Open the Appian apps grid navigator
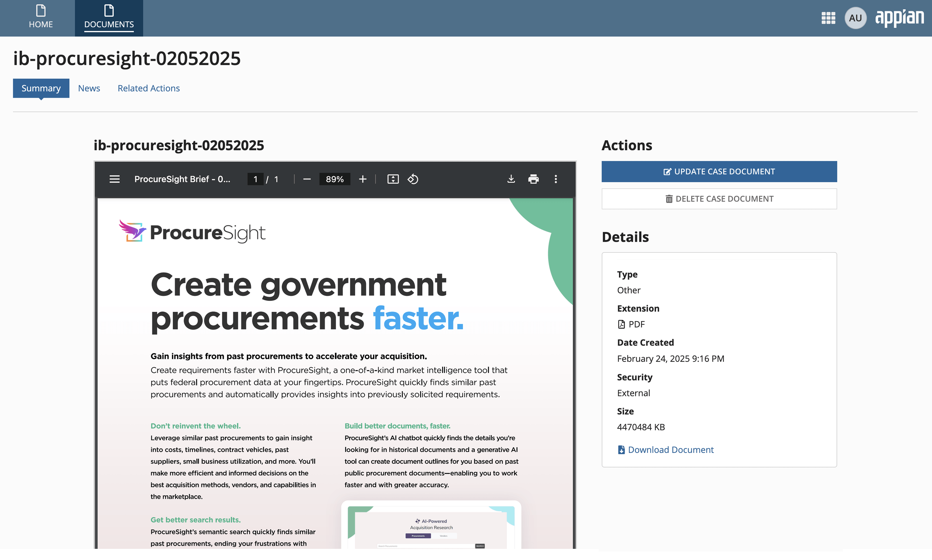 tap(828, 18)
